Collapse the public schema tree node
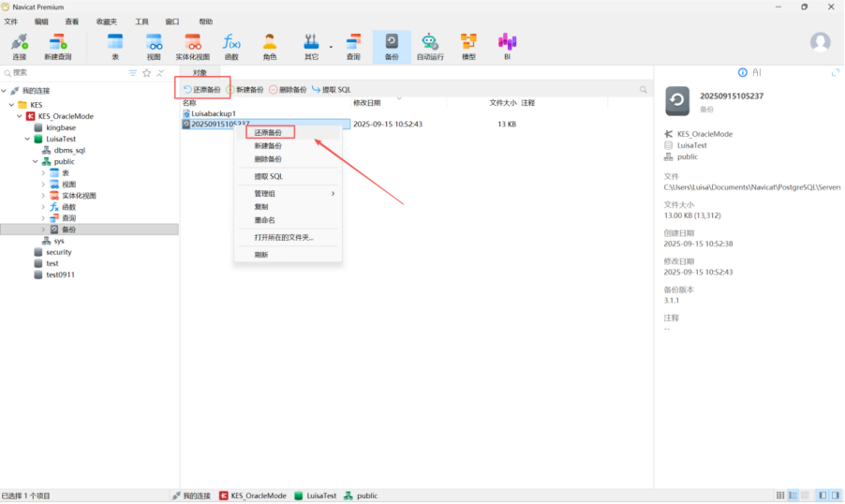The width and height of the screenshot is (845, 504). (35, 161)
